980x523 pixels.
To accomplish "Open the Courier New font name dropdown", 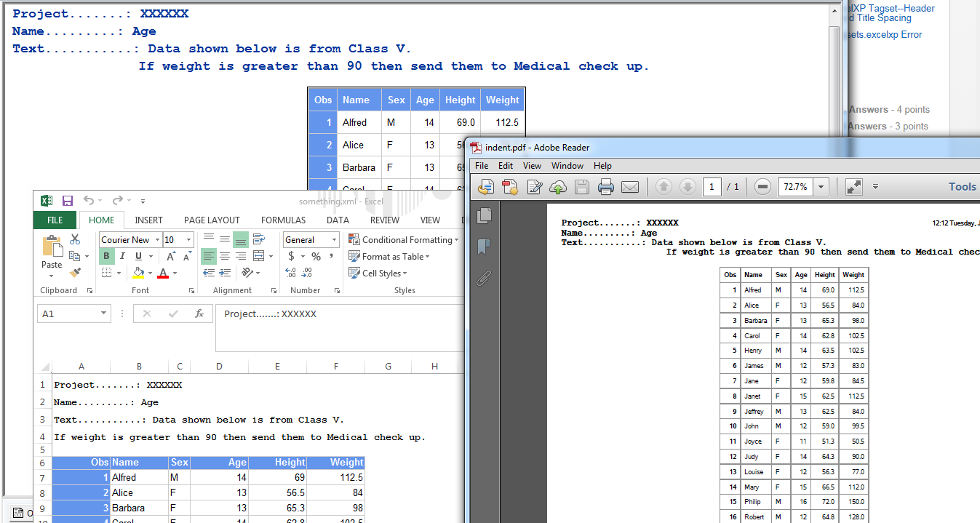I will pyautogui.click(x=156, y=240).
